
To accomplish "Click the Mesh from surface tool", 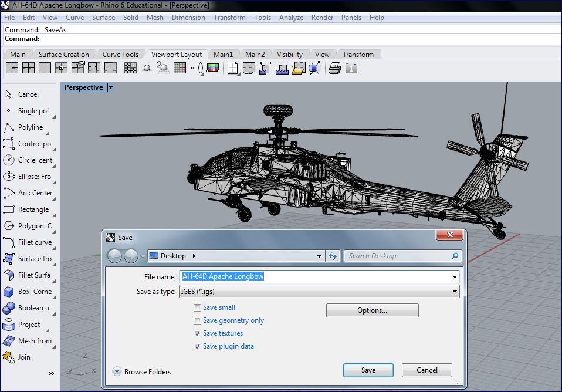I will [26, 341].
